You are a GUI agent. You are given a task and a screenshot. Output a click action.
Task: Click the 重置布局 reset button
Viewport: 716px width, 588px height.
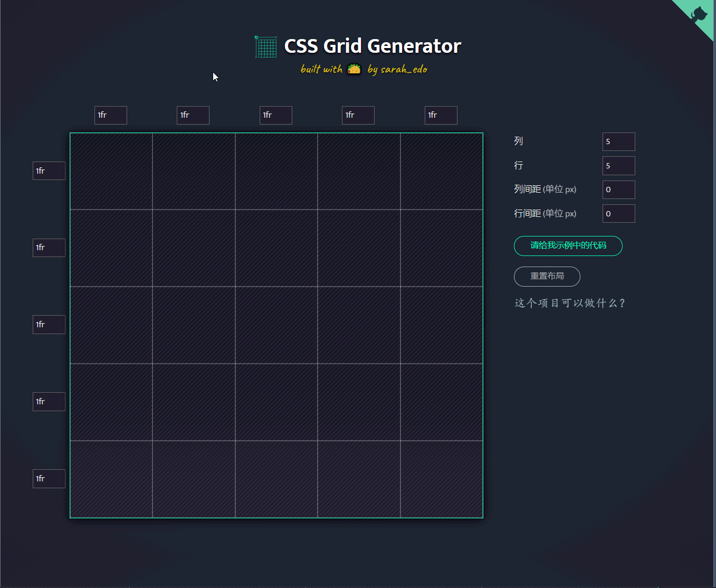(x=547, y=277)
